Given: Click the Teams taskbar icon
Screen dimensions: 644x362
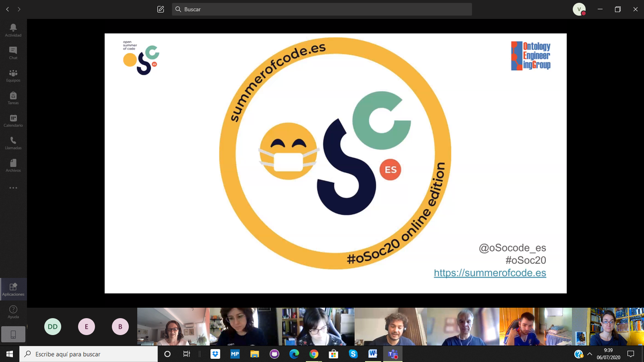Looking at the screenshot, I should 393,354.
